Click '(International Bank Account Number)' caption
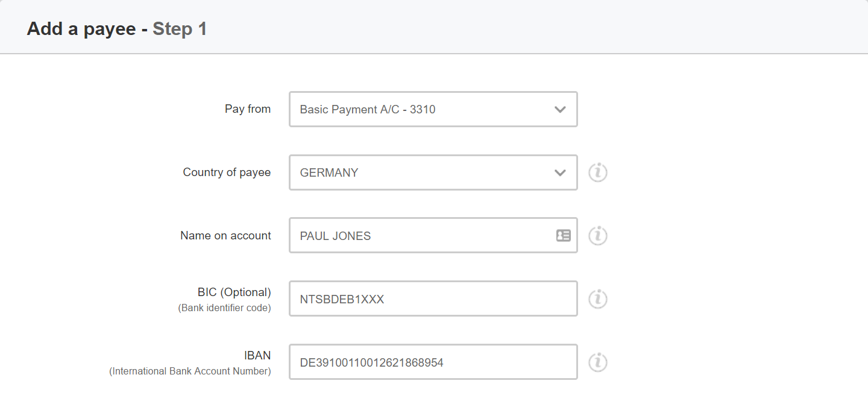This screenshot has width=868, height=398. [x=190, y=371]
